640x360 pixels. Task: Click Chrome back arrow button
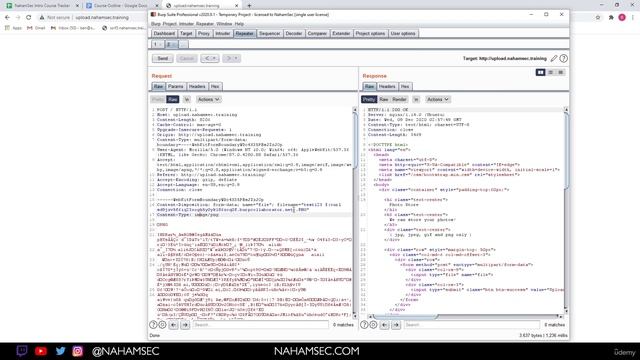(7, 18)
